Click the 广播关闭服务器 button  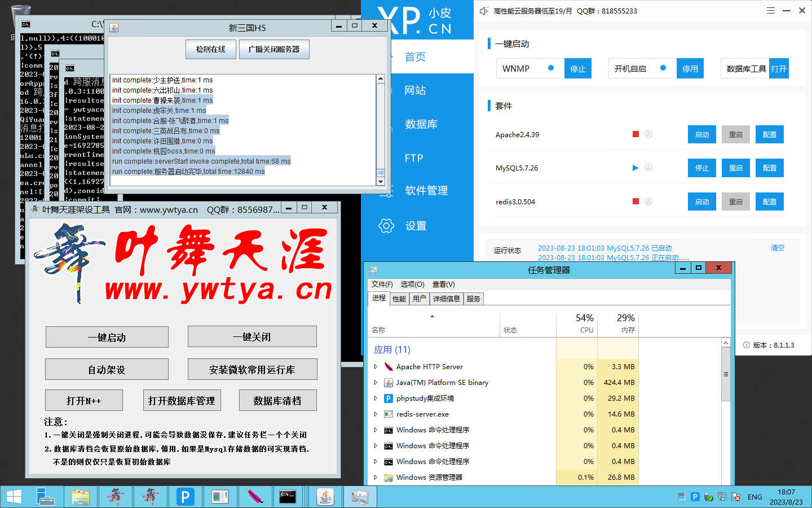tap(274, 49)
